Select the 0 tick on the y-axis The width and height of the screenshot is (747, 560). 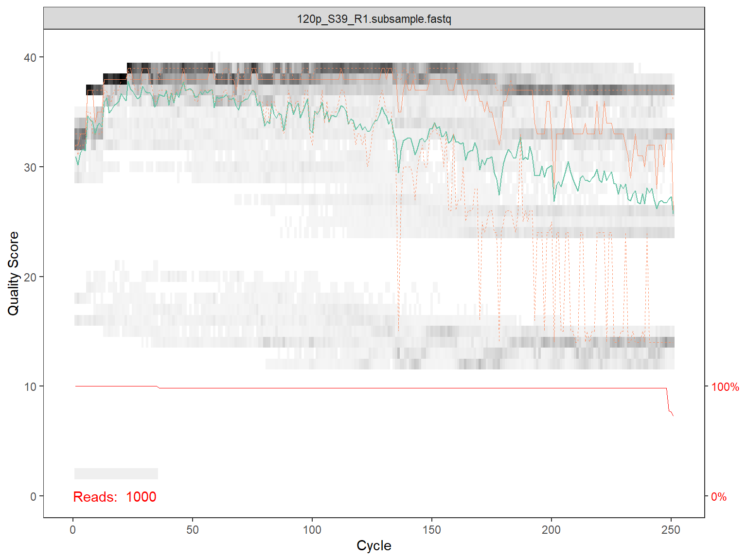click(33, 496)
